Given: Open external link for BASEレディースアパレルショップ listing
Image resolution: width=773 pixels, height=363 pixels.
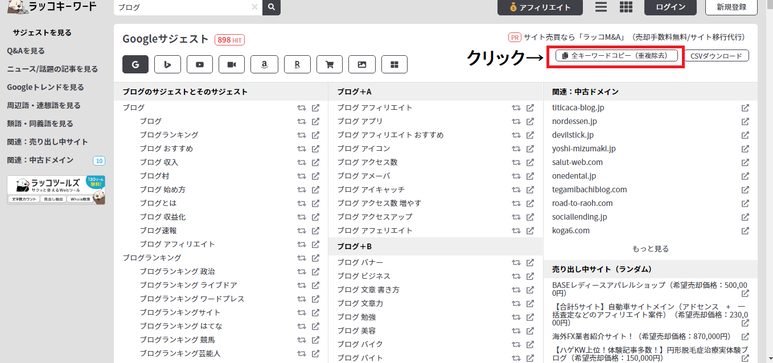Looking at the screenshot, I should 745,293.
